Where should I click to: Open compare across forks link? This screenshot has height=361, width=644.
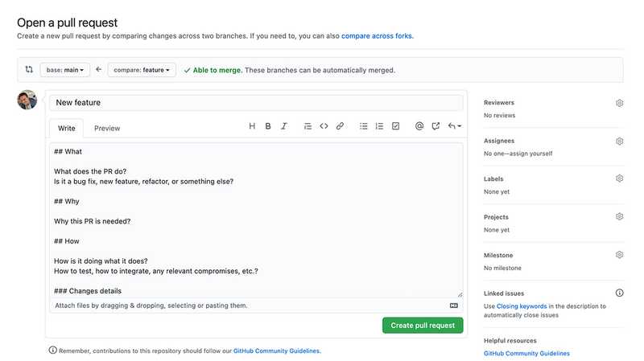377,36
